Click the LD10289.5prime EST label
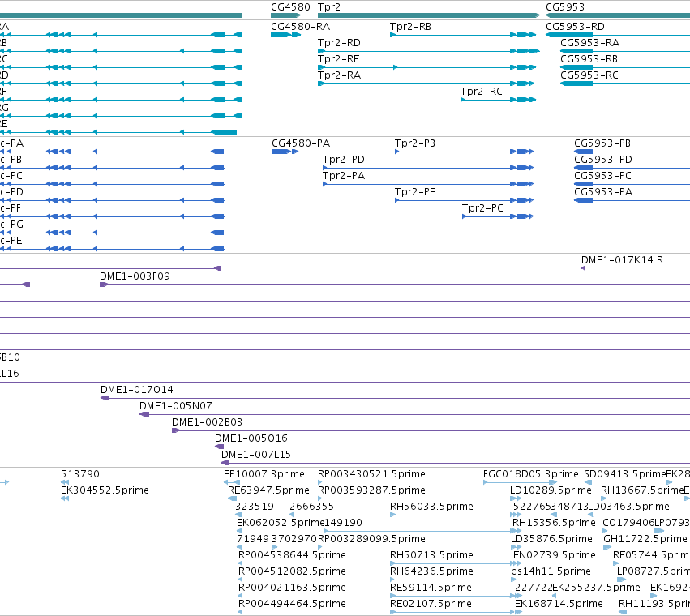Screen dimensions: 690x616 [x=551, y=490]
